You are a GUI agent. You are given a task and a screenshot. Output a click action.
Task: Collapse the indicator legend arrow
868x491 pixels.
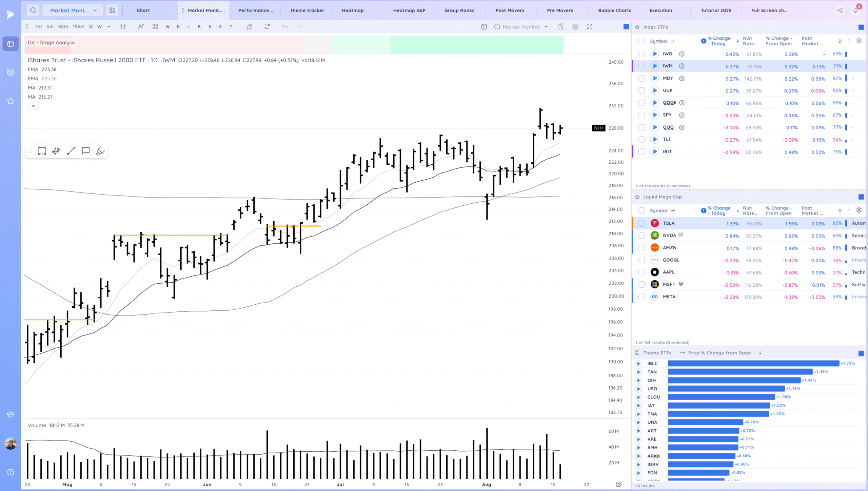point(33,106)
